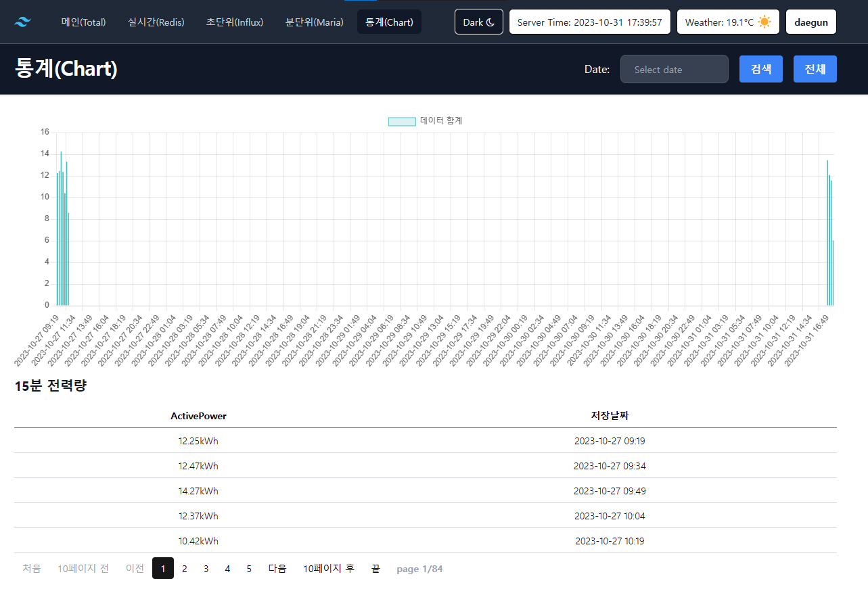Click the Weather 19.1°C indicator
The image size is (868, 612).
[728, 22]
